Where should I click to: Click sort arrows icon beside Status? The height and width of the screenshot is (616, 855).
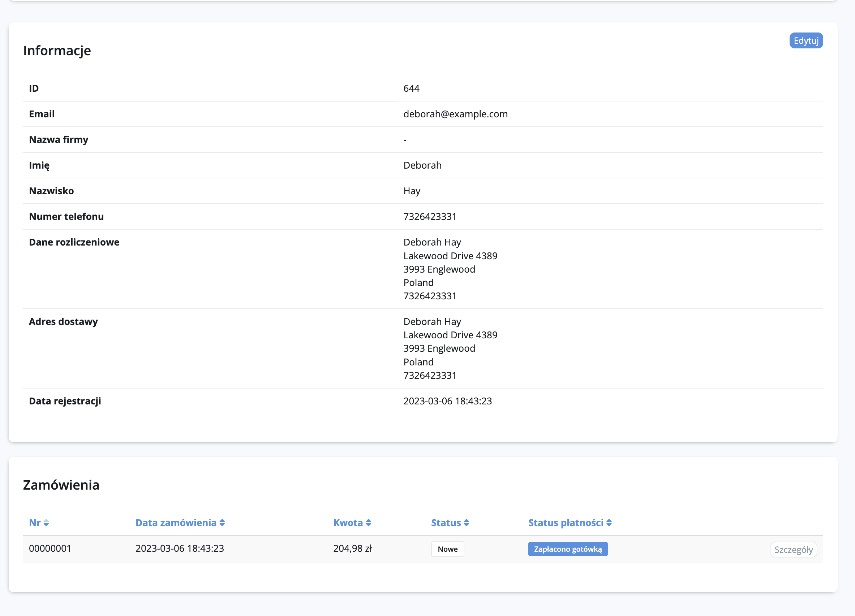[x=466, y=523]
